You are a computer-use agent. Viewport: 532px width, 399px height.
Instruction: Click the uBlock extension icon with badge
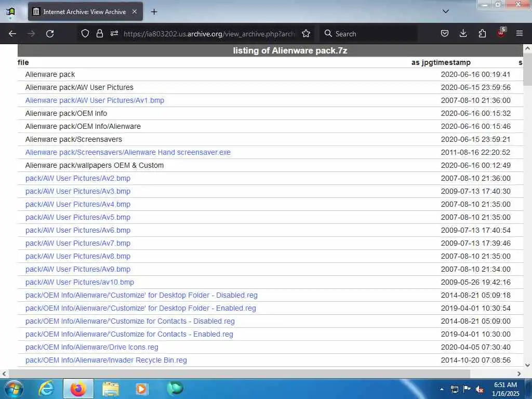click(501, 33)
